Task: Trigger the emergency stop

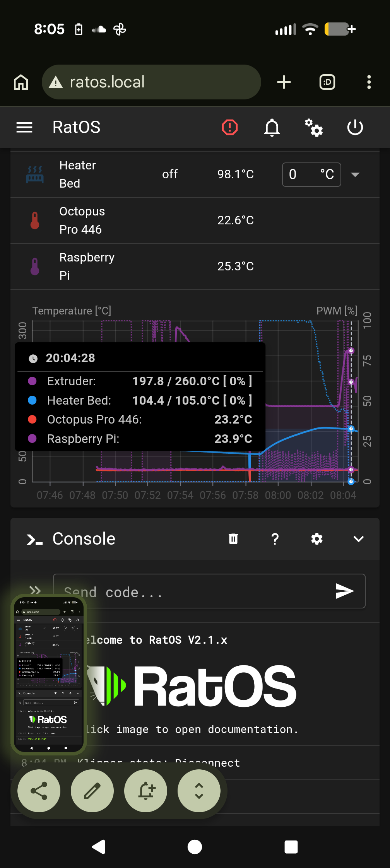Action: [x=229, y=127]
